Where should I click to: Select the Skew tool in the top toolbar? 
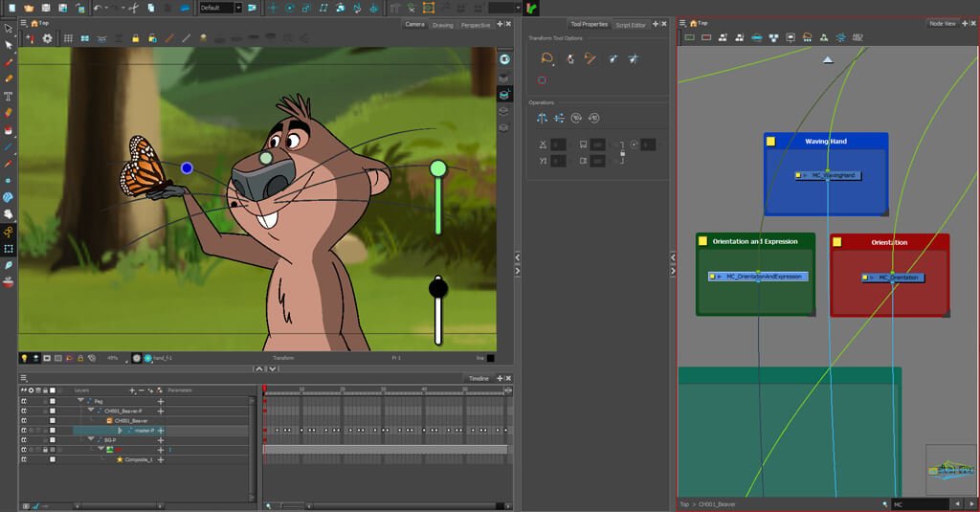[323, 8]
